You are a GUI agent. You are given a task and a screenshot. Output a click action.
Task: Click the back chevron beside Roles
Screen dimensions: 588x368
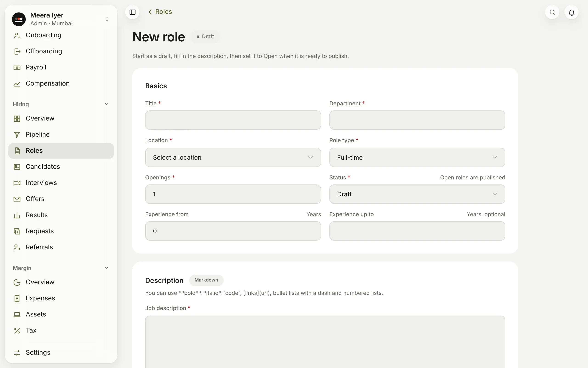click(x=150, y=12)
